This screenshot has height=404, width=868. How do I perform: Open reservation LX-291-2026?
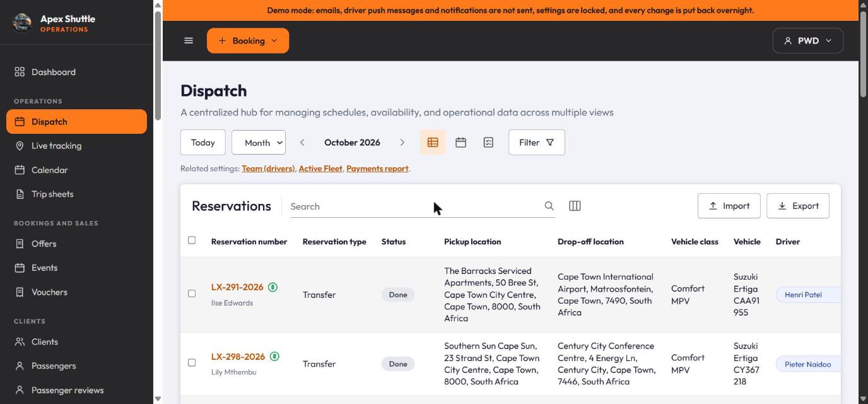(x=237, y=287)
